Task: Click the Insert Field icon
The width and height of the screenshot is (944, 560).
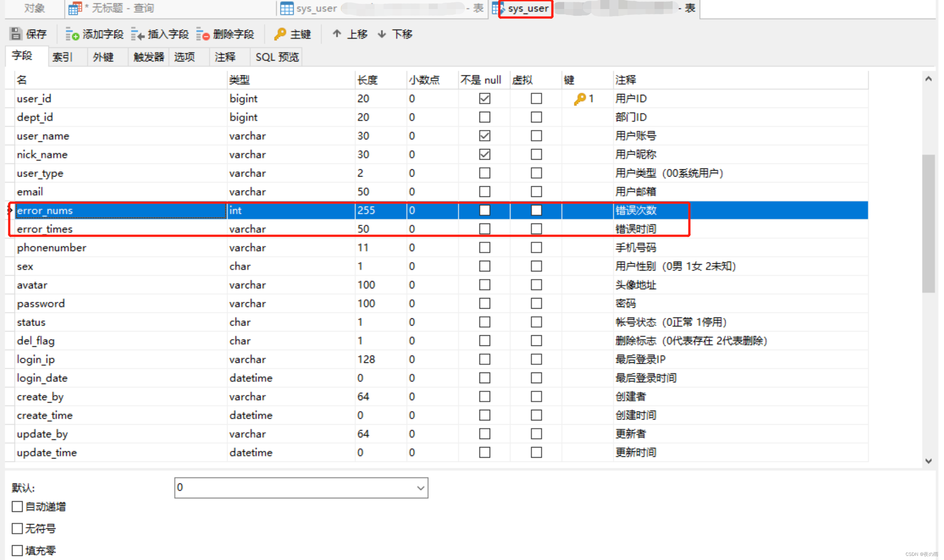Action: 138,34
